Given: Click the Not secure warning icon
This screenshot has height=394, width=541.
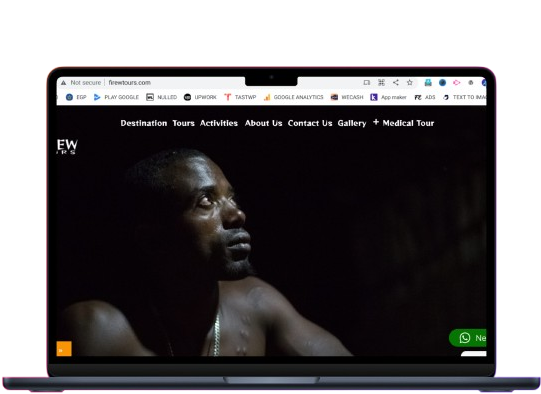Looking at the screenshot, I should (x=63, y=83).
